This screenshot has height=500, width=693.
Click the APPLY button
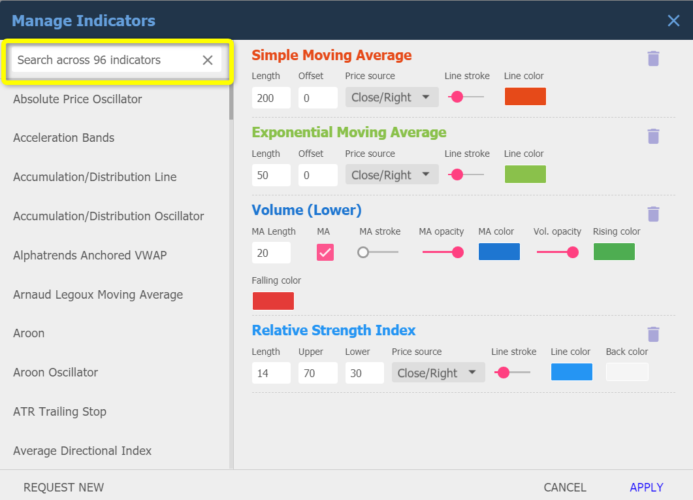[x=646, y=487]
